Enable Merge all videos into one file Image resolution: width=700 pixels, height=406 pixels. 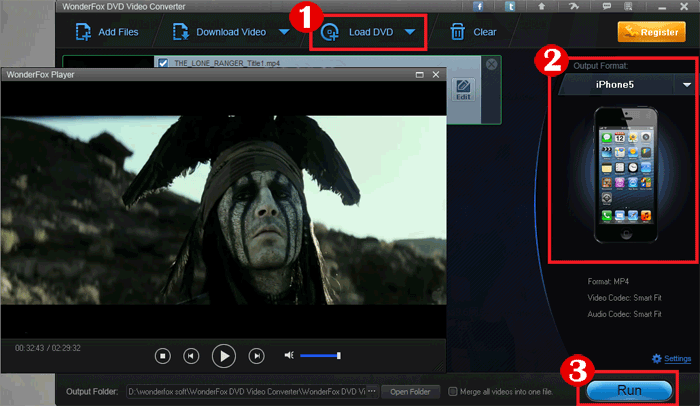click(x=453, y=392)
